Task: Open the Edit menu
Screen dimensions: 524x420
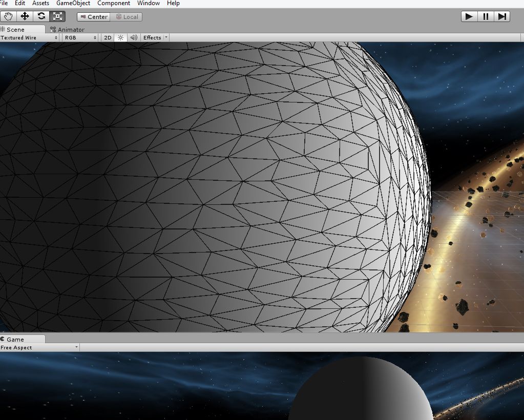Action: (20, 4)
